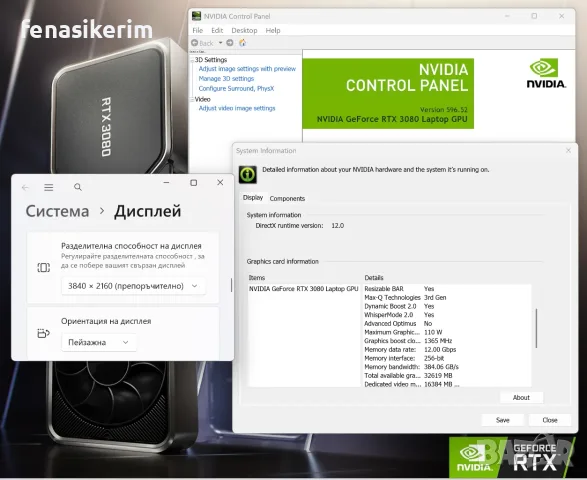The width and height of the screenshot is (587, 480).
Task: Maximize the Settings window
Action: coord(194,182)
